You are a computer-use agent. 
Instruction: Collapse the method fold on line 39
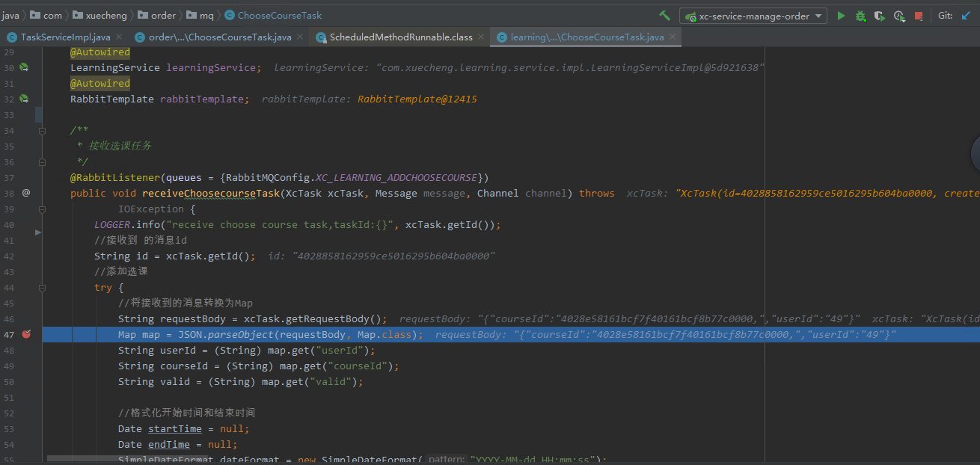(x=43, y=209)
